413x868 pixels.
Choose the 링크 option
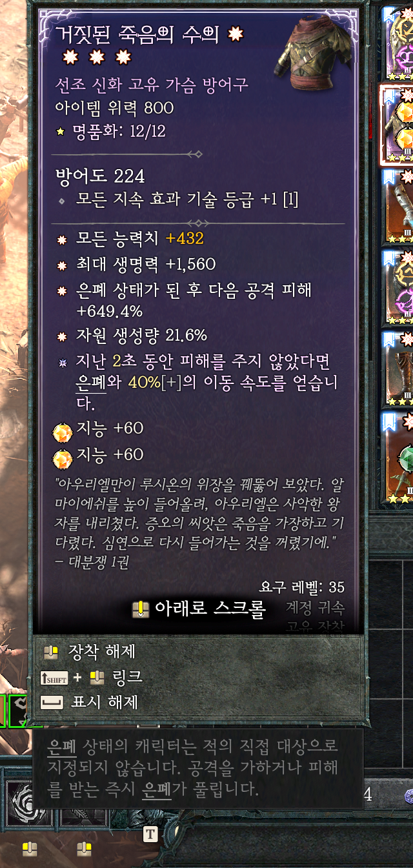(x=92, y=678)
